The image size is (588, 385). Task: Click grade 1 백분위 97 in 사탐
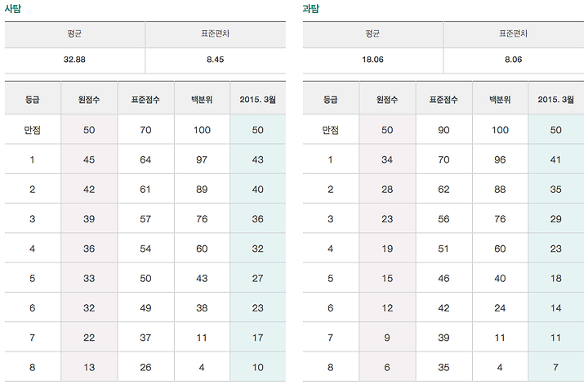202,160
